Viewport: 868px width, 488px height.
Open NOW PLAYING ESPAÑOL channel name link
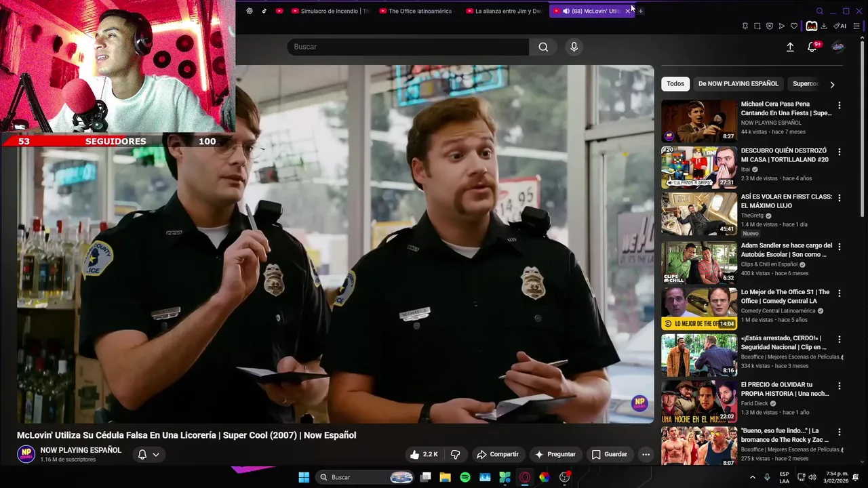pos(81,450)
